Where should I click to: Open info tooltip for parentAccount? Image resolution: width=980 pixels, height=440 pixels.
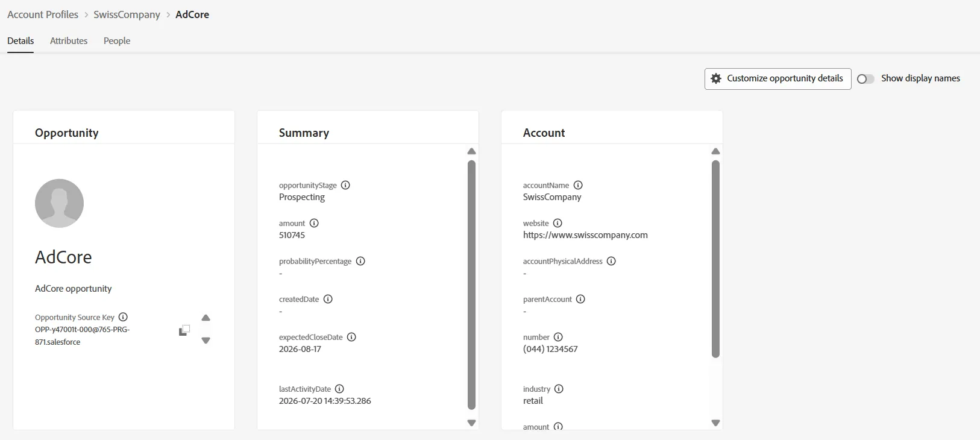coord(580,299)
